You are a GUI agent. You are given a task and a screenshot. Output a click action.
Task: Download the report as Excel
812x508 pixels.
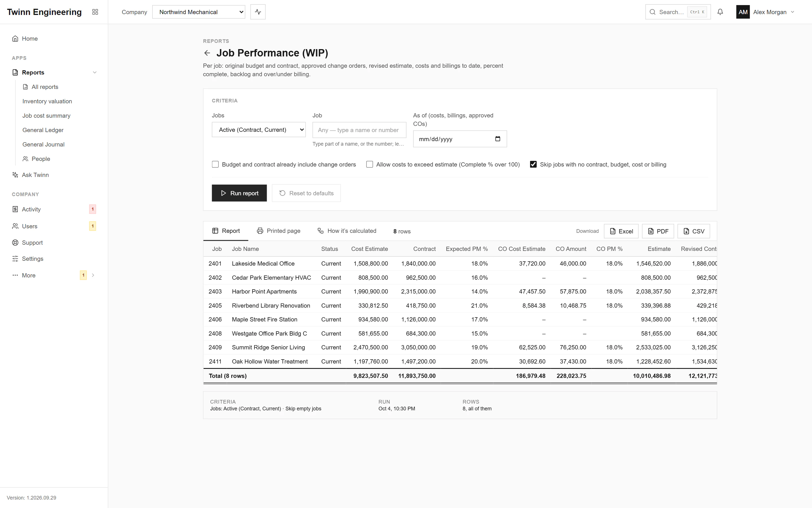pos(621,231)
